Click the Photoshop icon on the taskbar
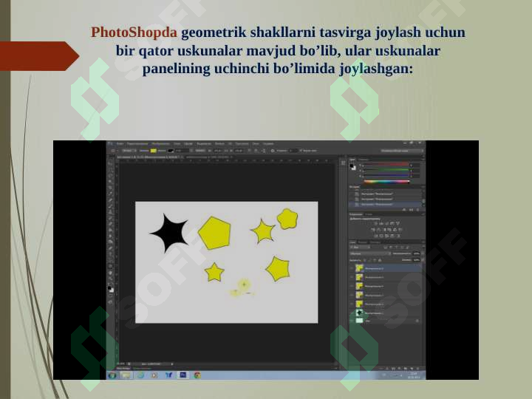 (183, 375)
